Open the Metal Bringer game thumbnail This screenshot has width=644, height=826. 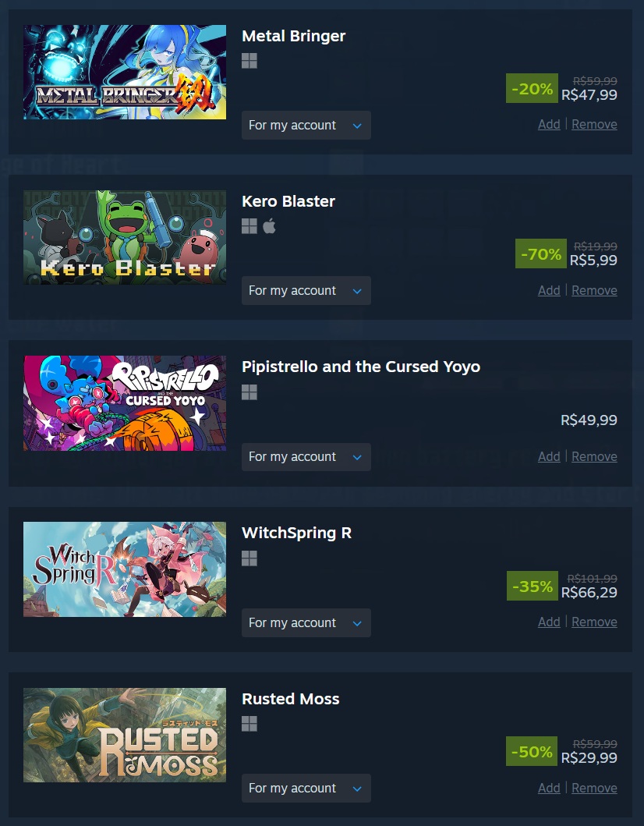(x=125, y=73)
